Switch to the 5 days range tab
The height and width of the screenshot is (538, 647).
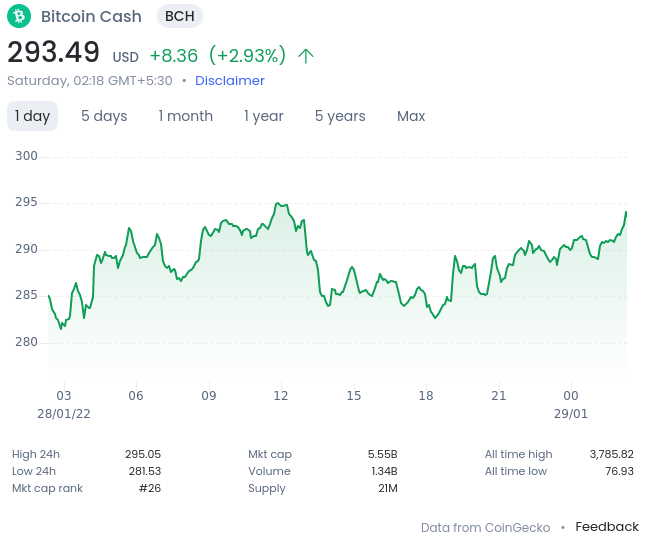tap(104, 116)
